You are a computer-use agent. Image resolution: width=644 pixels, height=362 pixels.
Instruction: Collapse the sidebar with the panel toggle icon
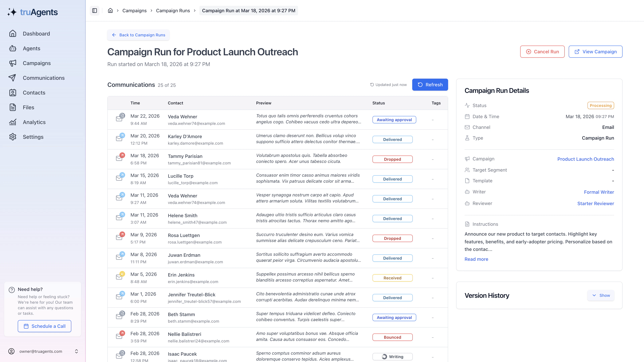(94, 11)
